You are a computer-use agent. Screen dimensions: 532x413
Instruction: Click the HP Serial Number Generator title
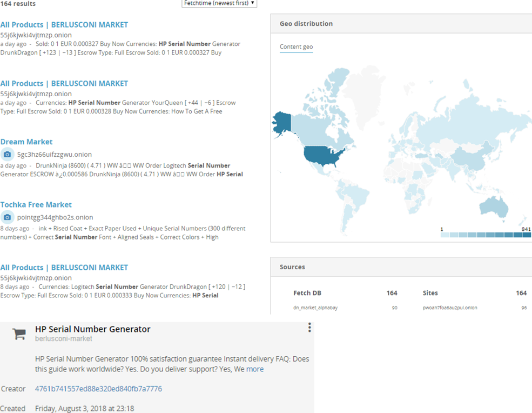point(92,329)
